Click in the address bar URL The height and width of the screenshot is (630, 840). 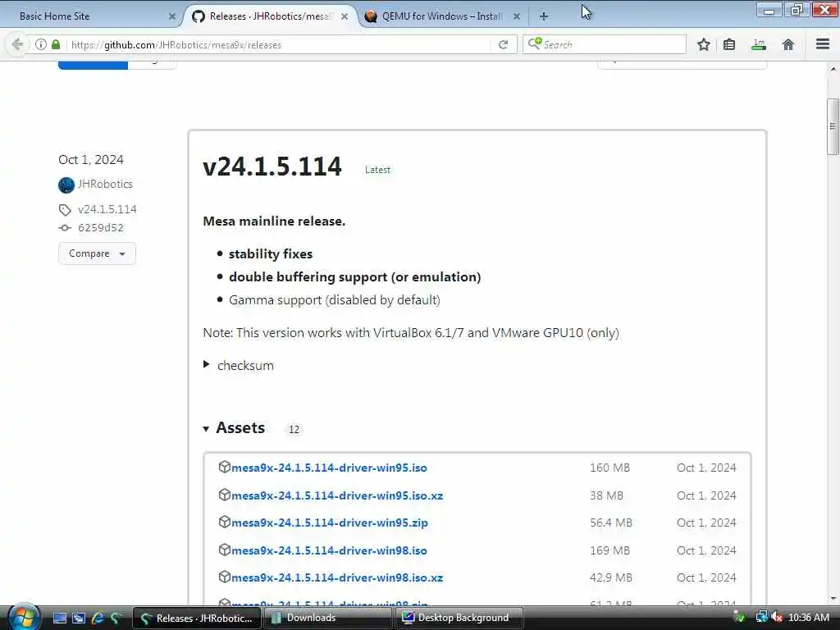pyautogui.click(x=279, y=45)
